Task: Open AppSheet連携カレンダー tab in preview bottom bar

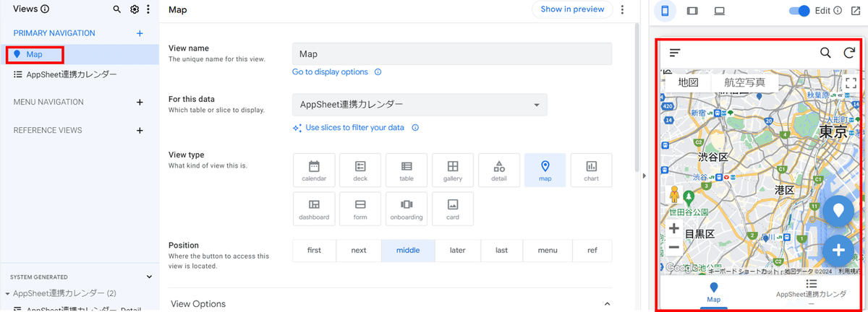Action: [x=811, y=292]
